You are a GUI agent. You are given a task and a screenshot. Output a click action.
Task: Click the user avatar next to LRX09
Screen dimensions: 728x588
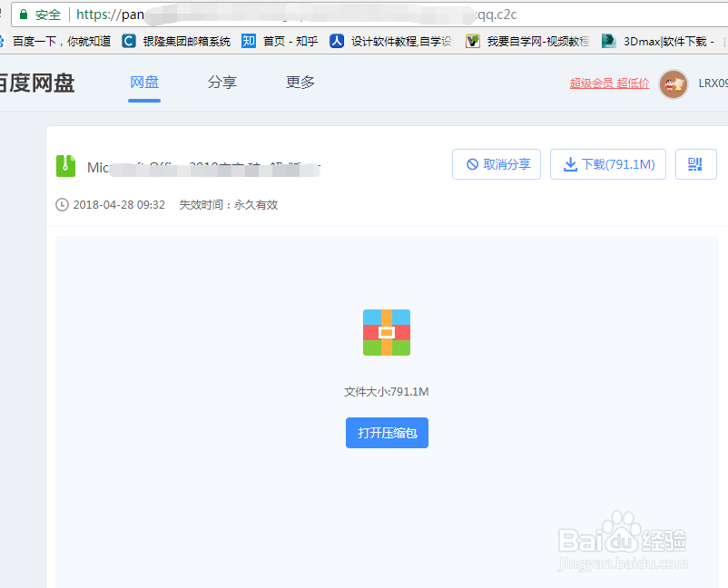click(x=674, y=83)
